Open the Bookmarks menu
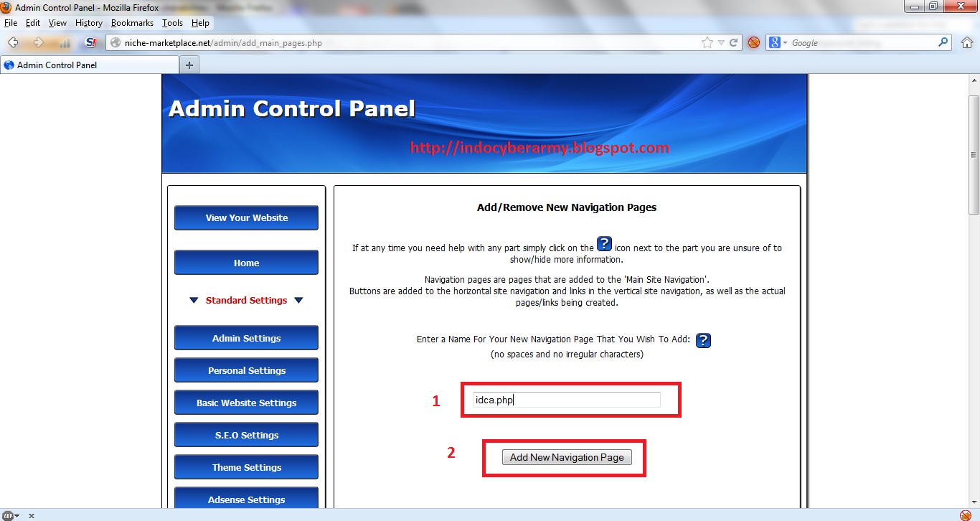The width and height of the screenshot is (980, 521). (132, 22)
